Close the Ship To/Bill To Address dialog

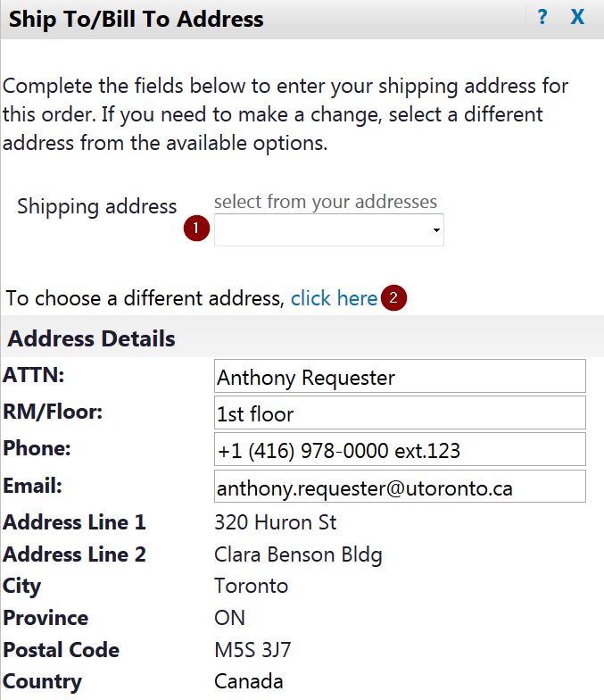[x=577, y=17]
